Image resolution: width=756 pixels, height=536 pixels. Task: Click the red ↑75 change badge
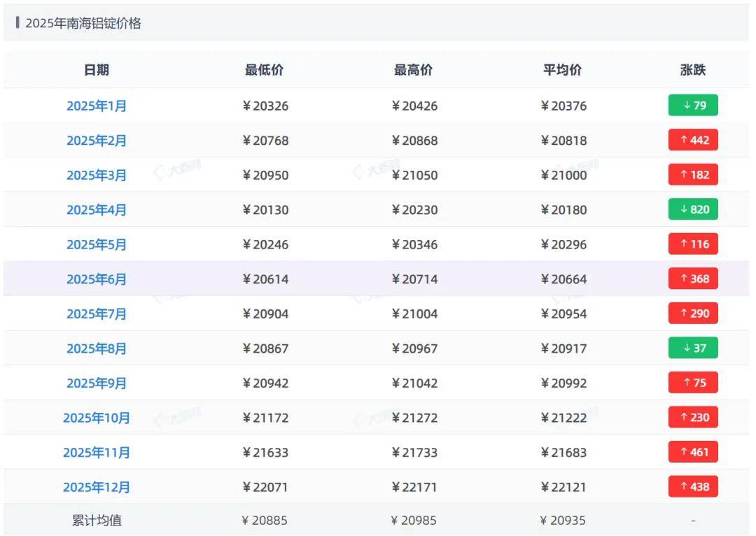coord(693,383)
